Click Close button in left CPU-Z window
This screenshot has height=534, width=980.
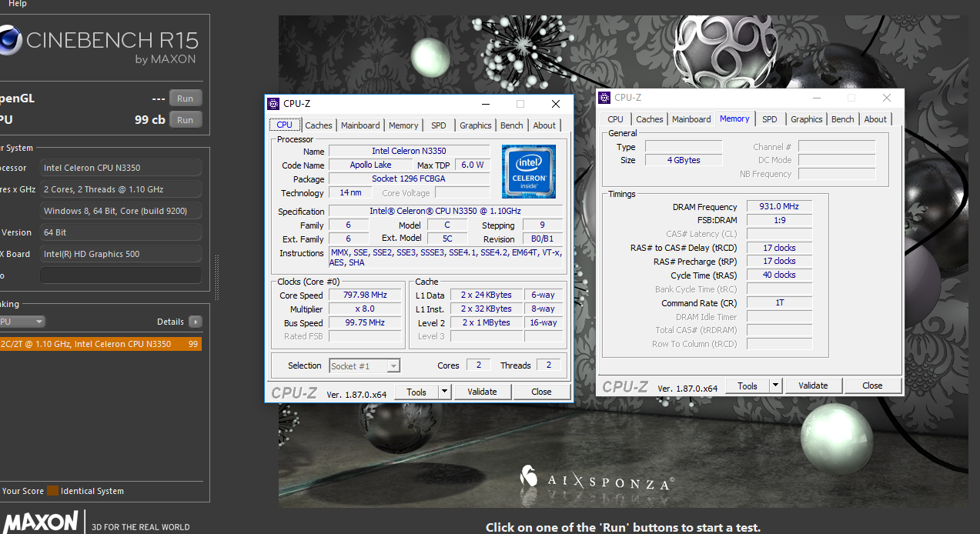[x=541, y=392]
